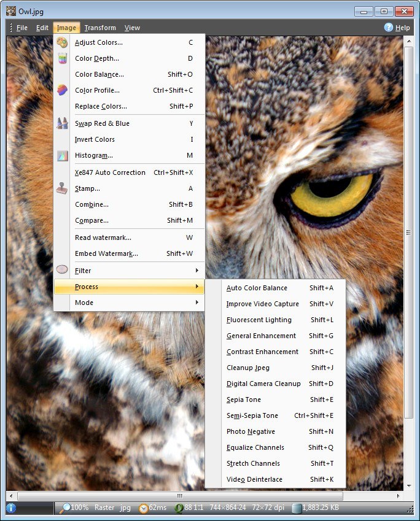Expand the Process submenu arrow

197,287
